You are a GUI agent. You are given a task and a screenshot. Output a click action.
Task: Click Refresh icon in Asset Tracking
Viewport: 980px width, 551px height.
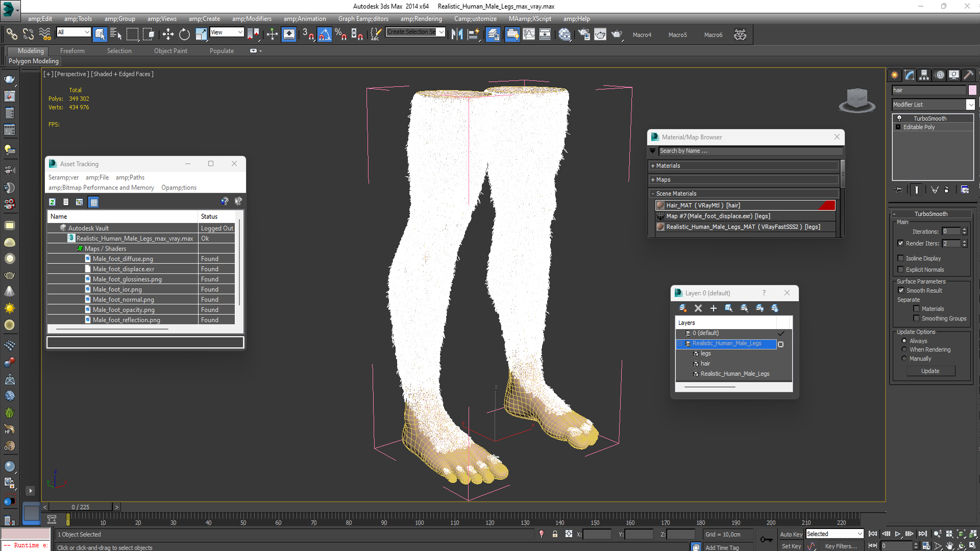point(52,202)
